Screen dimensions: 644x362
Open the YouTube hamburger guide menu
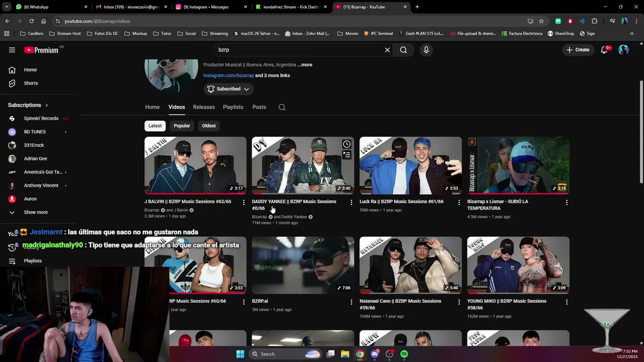12,50
